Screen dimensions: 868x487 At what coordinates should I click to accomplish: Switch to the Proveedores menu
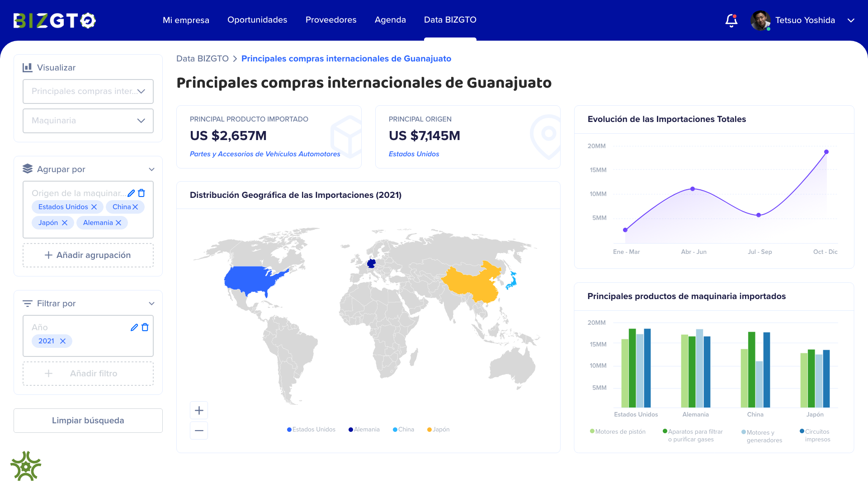(331, 20)
